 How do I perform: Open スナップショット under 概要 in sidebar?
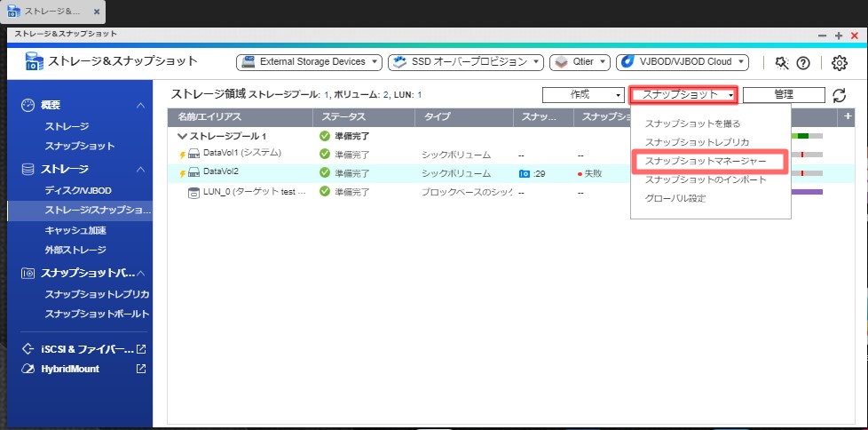tap(80, 147)
